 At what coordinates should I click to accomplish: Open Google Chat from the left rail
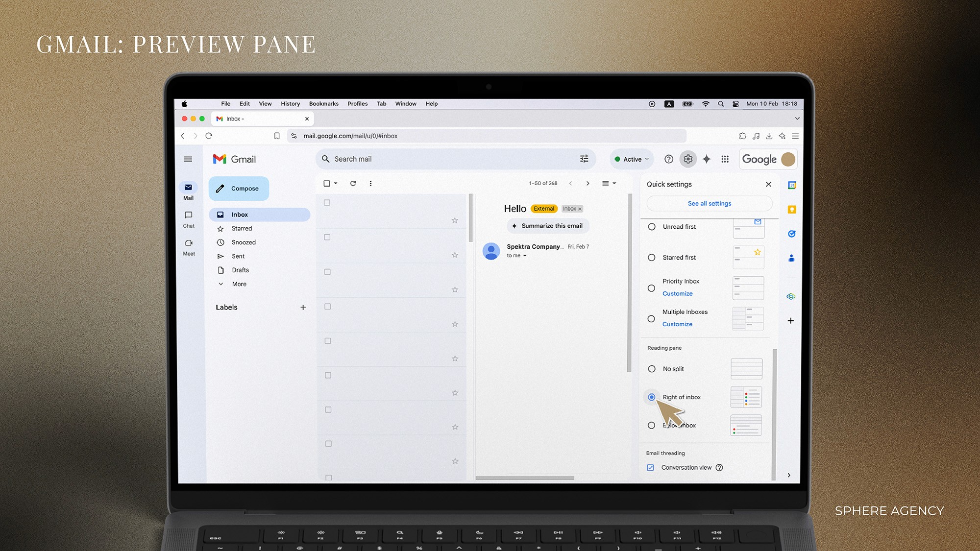tap(188, 218)
